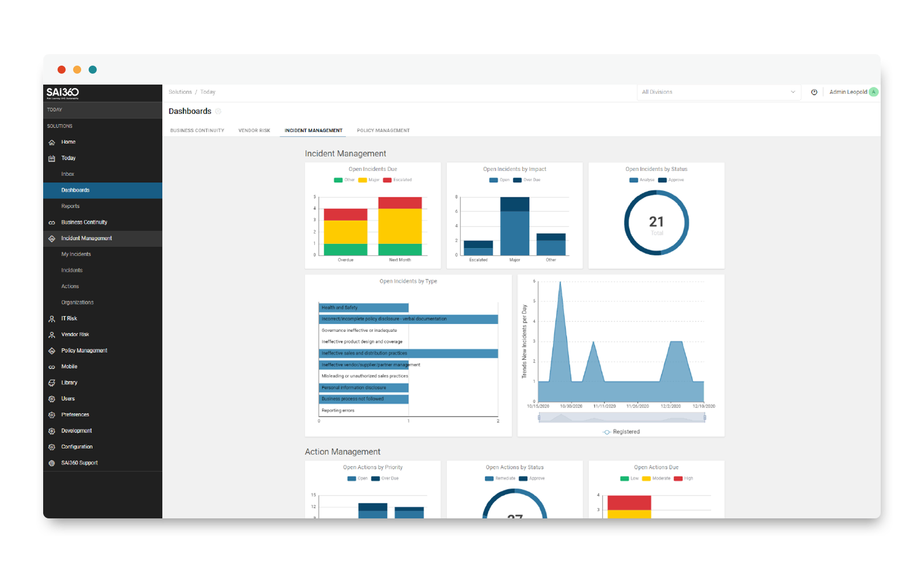921x588 pixels.
Task: Click the settings icon beside Dashboards title
Action: click(x=218, y=111)
